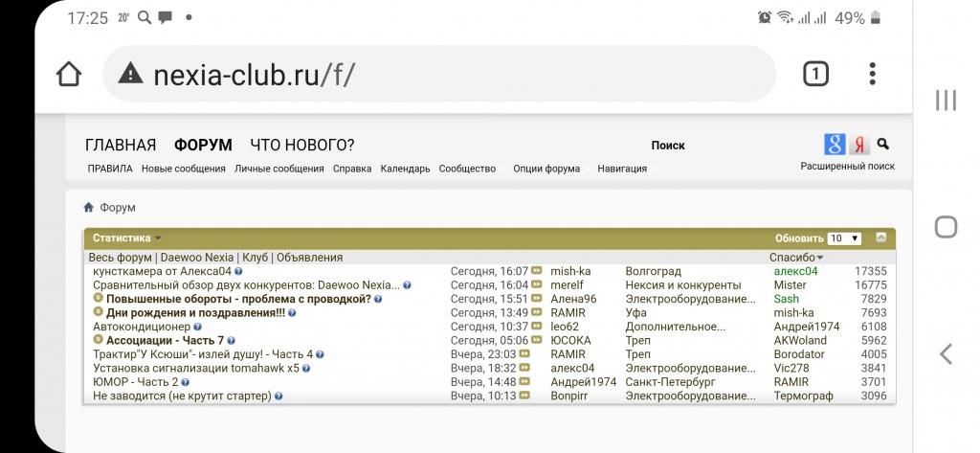Click the home icon beside Форум breadcrumb

coord(89,207)
